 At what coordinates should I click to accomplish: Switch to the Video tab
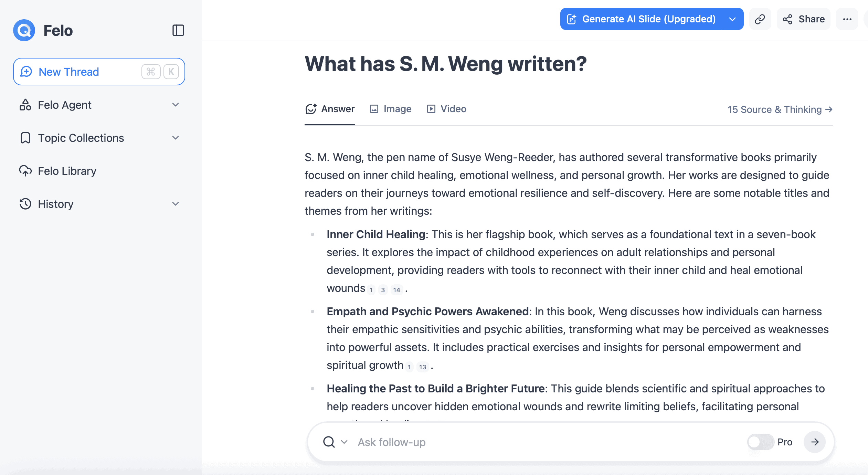tap(446, 109)
